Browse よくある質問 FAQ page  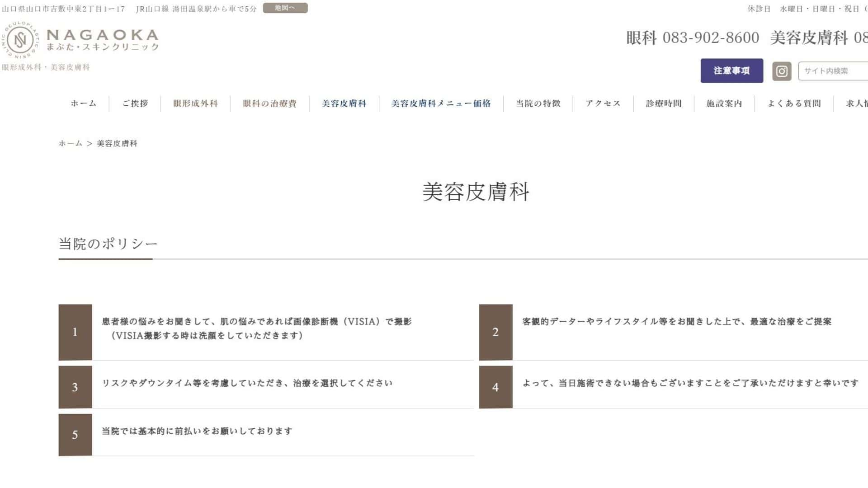[795, 103]
